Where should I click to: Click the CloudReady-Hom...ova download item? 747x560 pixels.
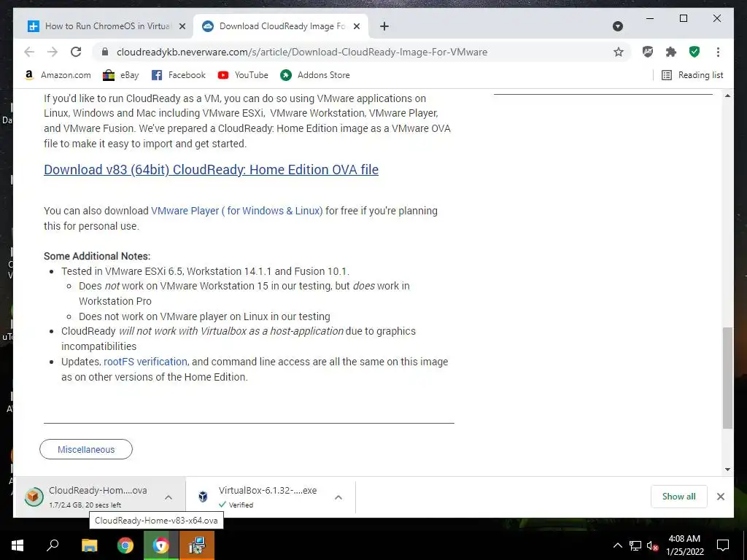point(100,497)
